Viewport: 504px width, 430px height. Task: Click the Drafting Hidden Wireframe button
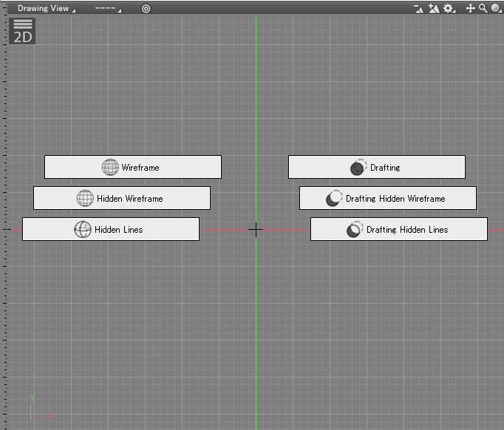click(388, 198)
